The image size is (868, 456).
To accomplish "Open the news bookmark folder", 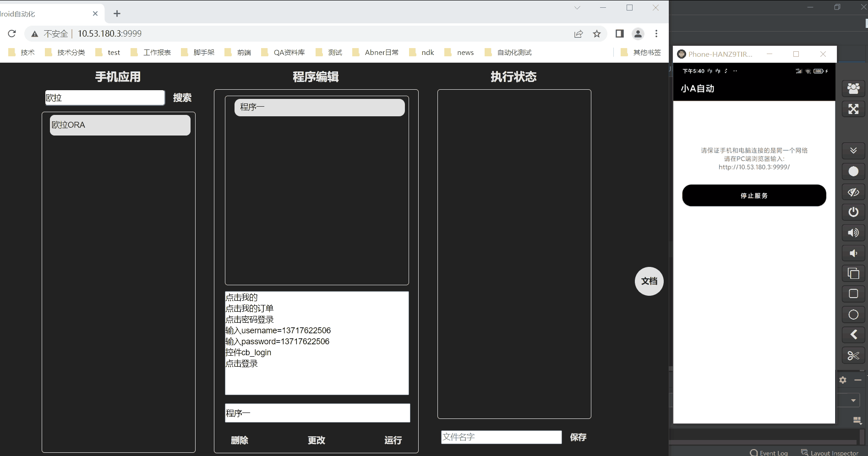I will coord(459,53).
